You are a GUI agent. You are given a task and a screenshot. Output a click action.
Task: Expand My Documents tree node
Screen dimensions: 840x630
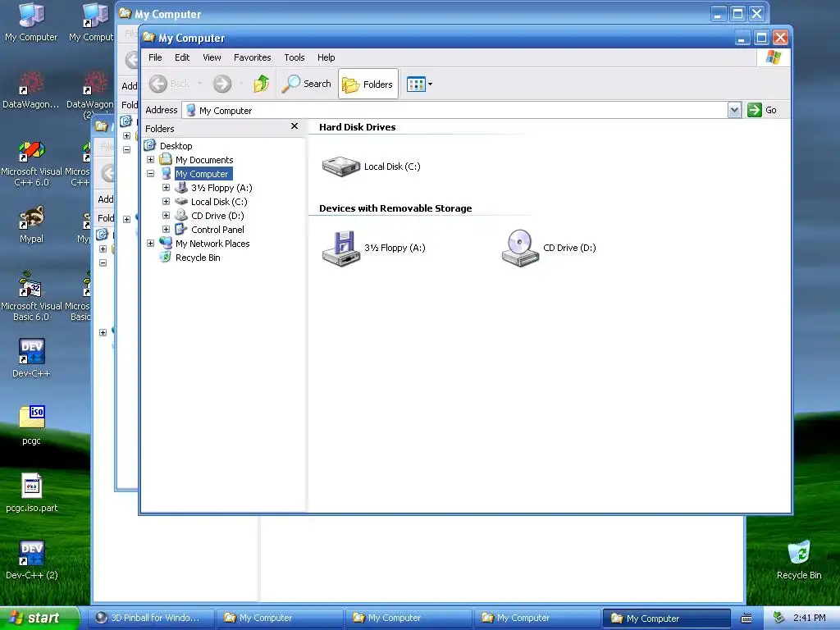(151, 160)
